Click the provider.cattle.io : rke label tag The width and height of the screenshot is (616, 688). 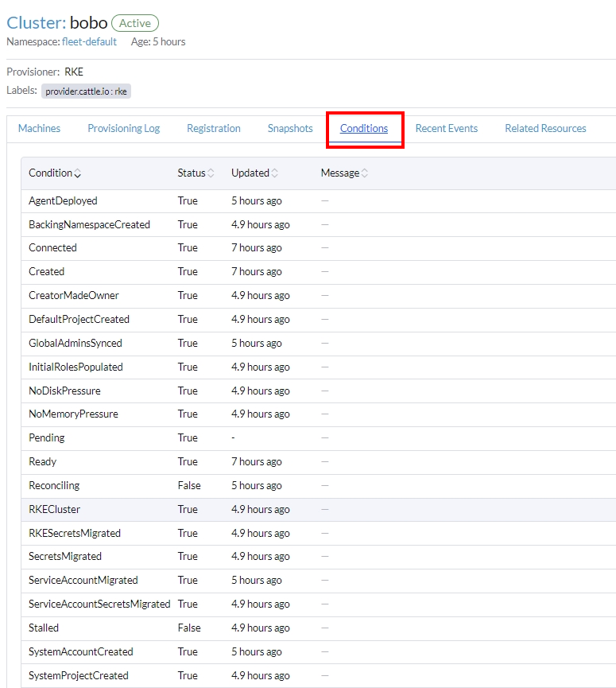[86, 91]
